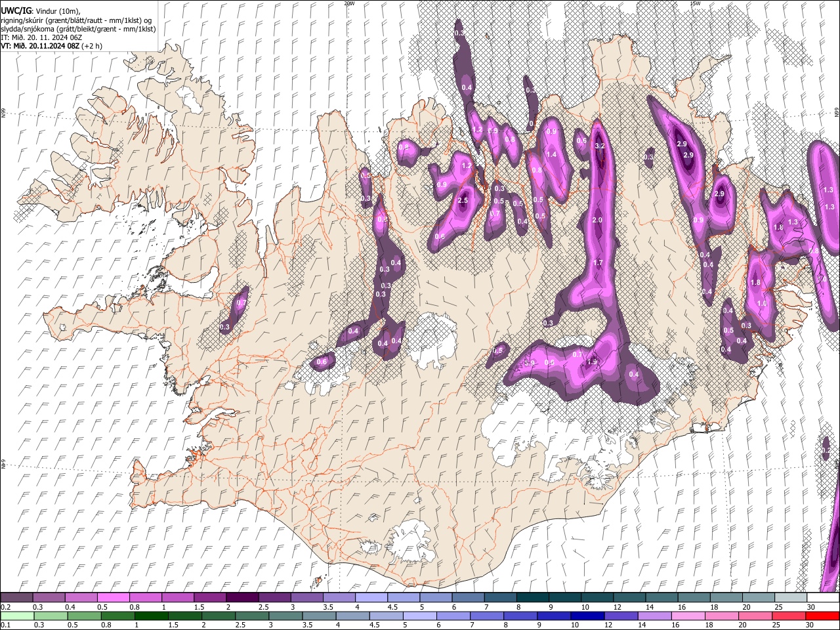This screenshot has height=630, width=840.
Task: Click the white swatch labeled 30 in upper legend
Action: pos(823,598)
